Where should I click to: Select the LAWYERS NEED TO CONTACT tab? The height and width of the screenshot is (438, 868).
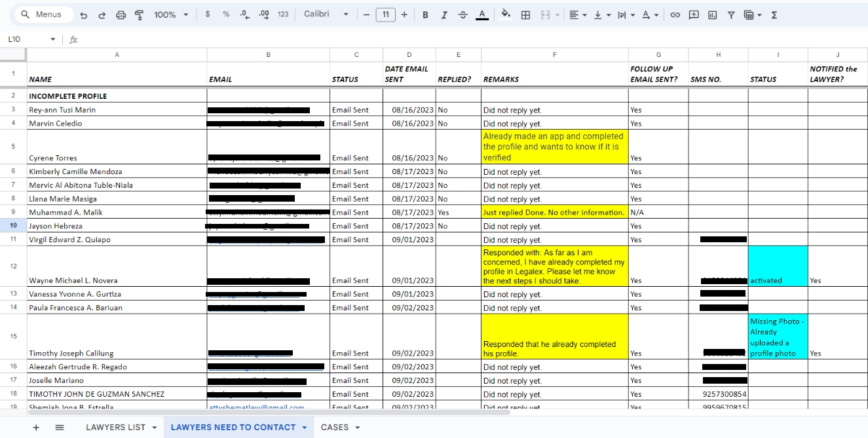coord(233,428)
